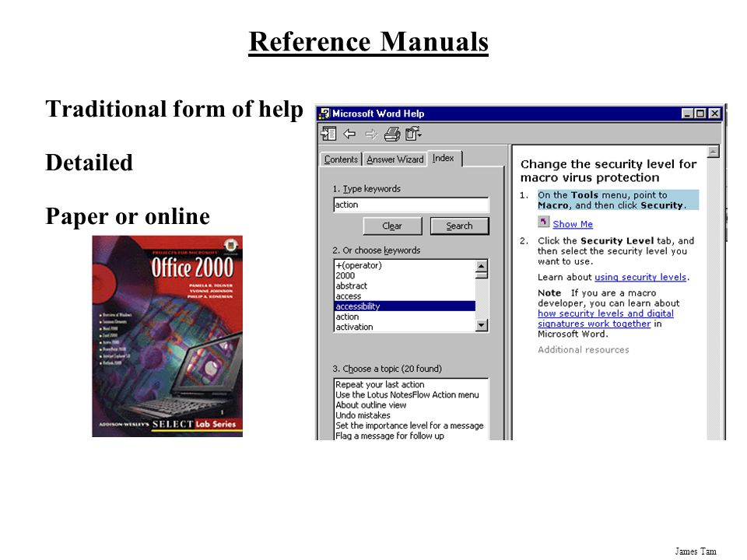The height and width of the screenshot is (560, 747).
Task: Click the Search button
Action: [459, 226]
